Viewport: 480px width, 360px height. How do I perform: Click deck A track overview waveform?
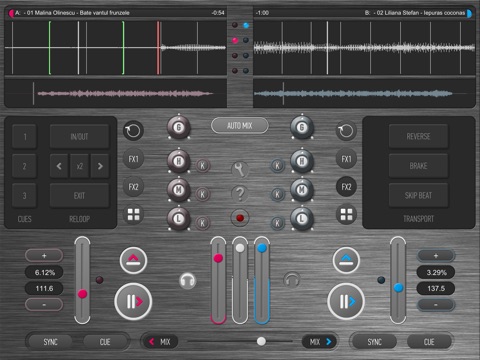coord(115,93)
